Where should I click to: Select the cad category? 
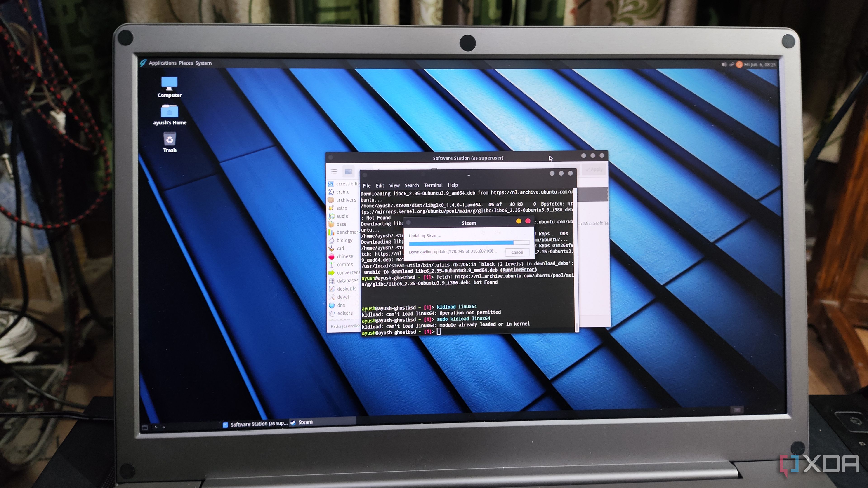[337, 249]
